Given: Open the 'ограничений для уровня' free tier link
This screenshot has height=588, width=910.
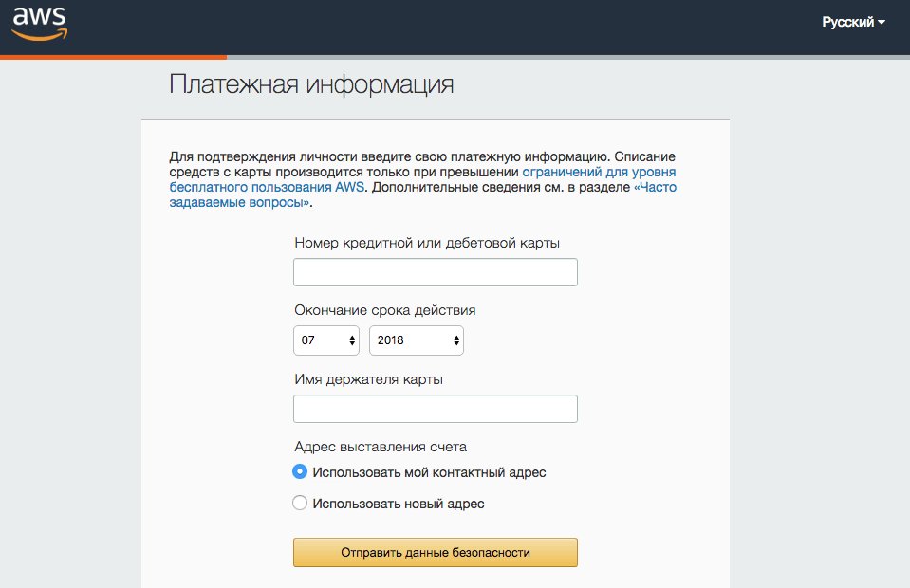Looking at the screenshot, I should pos(599,173).
